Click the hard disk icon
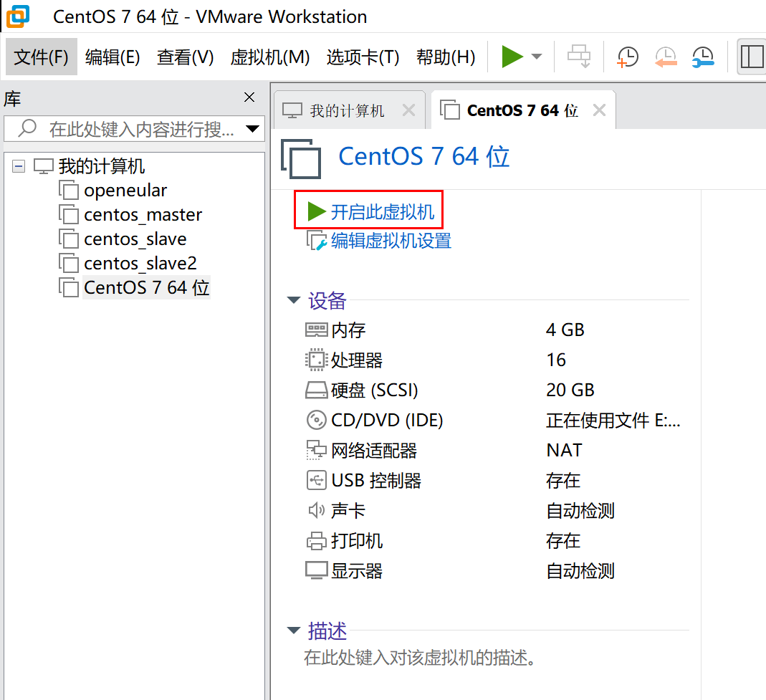Image resolution: width=766 pixels, height=700 pixels. click(x=316, y=390)
